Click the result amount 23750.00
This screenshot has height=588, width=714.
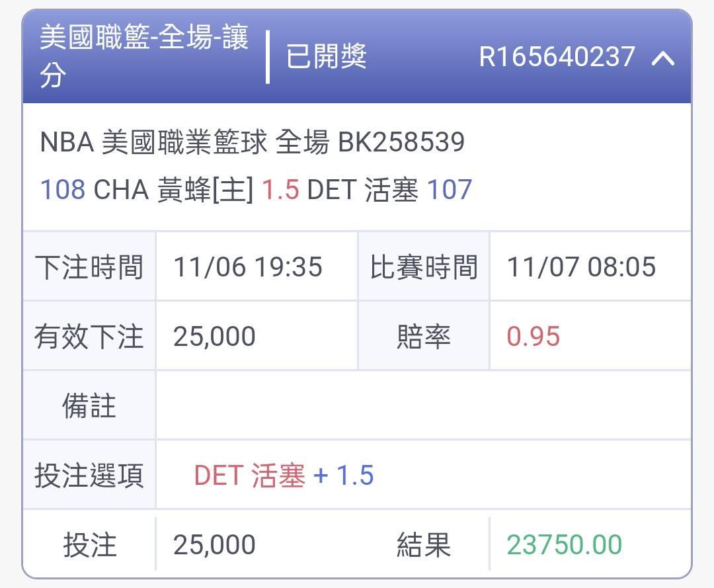(x=565, y=544)
